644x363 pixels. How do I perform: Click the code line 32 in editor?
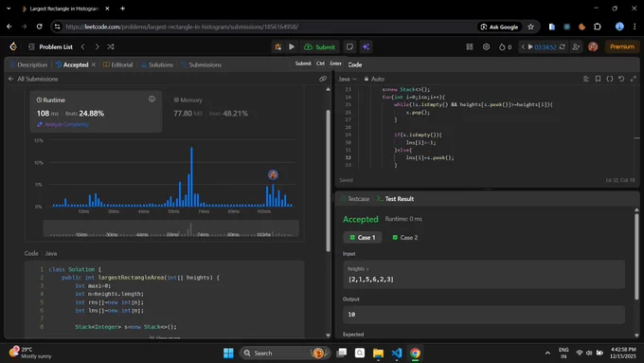(430, 157)
